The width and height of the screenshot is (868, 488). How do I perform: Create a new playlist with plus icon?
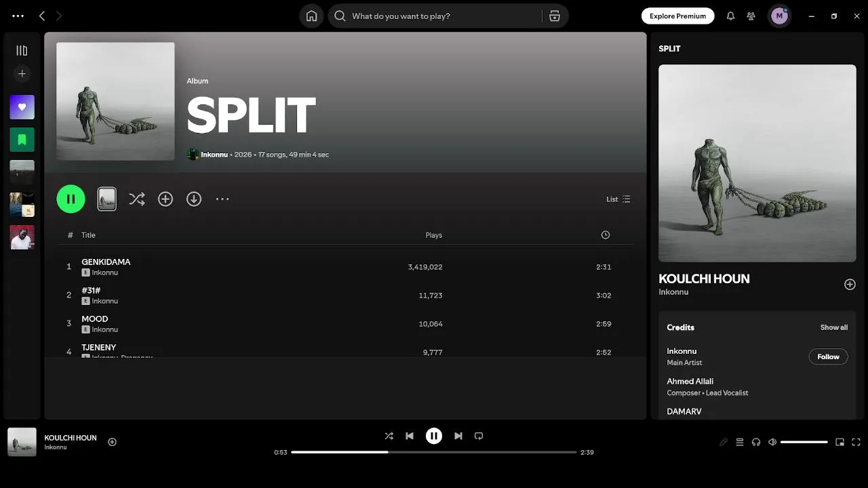[x=22, y=73]
